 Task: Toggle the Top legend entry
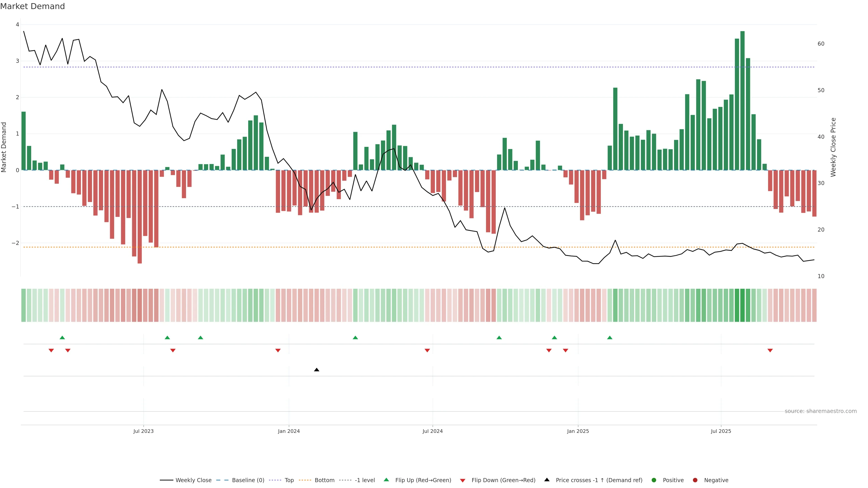pyautogui.click(x=289, y=480)
